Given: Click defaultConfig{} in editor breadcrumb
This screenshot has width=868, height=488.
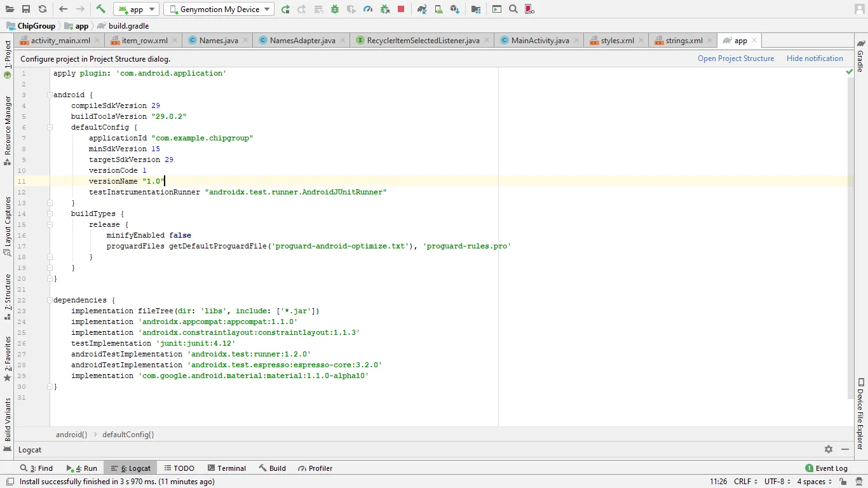Looking at the screenshot, I should tap(128, 435).
